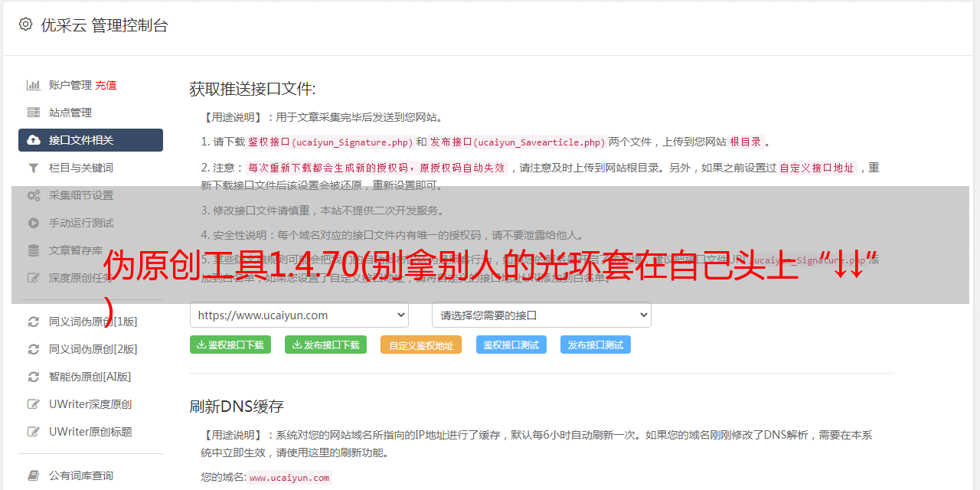Click the 鉴权接口(ucaiyun_Signature.php) code text
This screenshot has height=490, width=980.
(x=330, y=142)
